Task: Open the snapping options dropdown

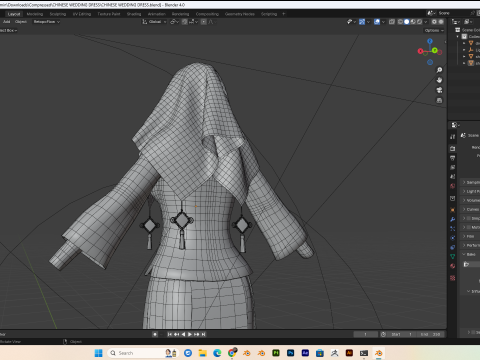Action: coord(193,22)
